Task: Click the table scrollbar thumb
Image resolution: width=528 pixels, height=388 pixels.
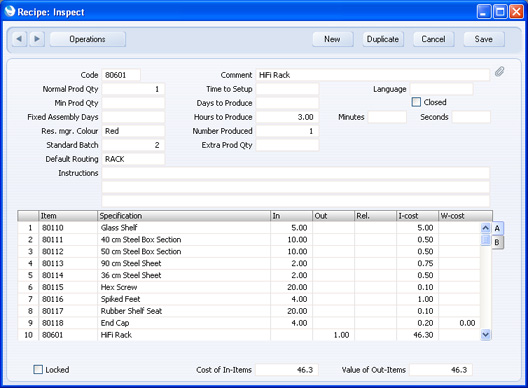Action: (x=485, y=240)
